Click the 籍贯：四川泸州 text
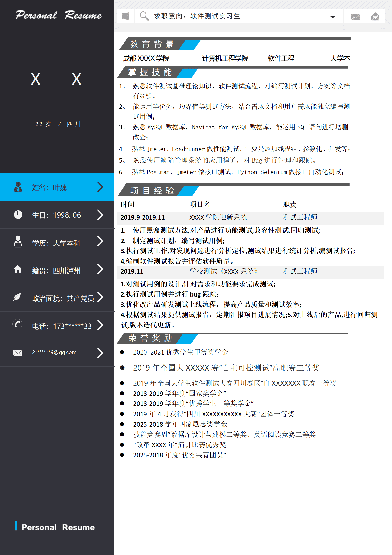This screenshot has height=555, width=392. point(56,271)
